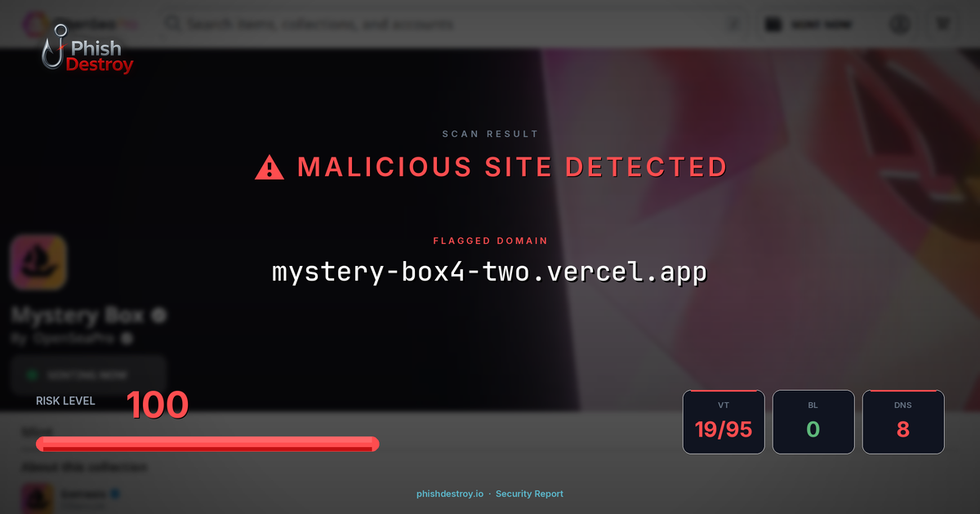
Task: Click the blurred user account icon
Action: 899,24
